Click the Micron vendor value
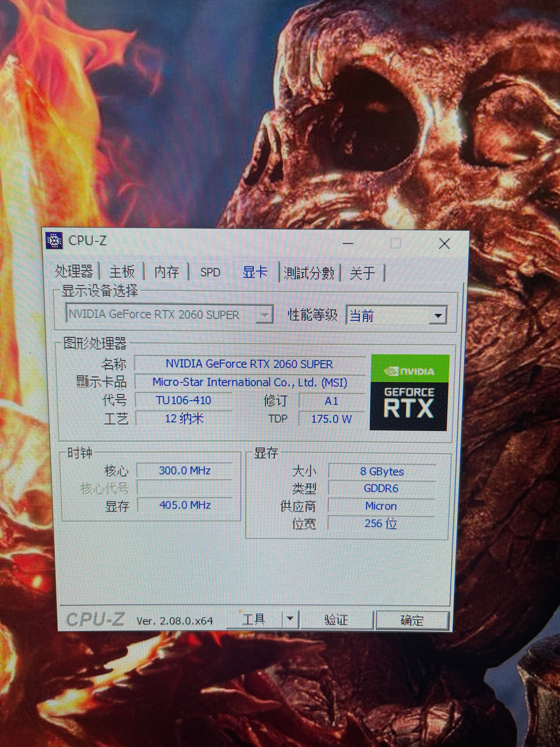This screenshot has width=560, height=747. (381, 506)
